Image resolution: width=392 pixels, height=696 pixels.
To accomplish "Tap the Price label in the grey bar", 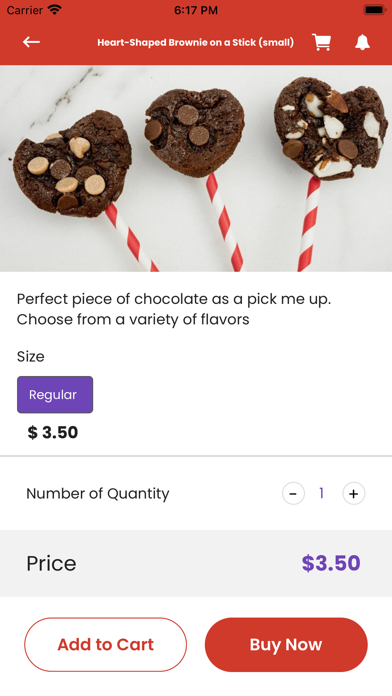I will tap(51, 563).
